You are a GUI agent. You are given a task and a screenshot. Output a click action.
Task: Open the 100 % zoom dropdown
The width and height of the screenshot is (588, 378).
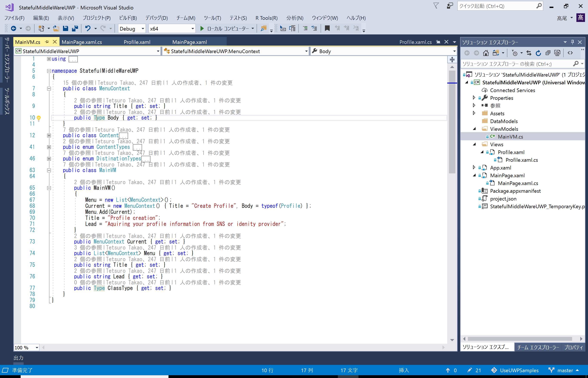(x=26, y=348)
